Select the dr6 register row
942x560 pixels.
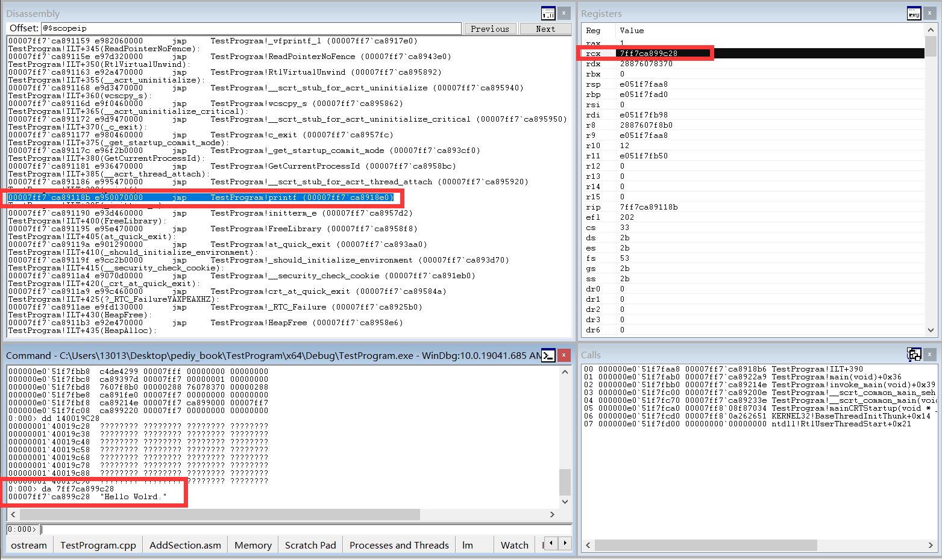pyautogui.click(x=753, y=330)
